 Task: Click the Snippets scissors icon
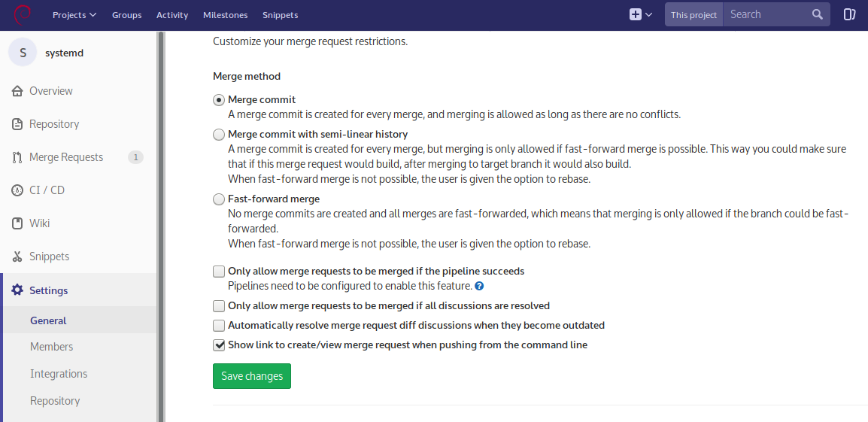[17, 257]
